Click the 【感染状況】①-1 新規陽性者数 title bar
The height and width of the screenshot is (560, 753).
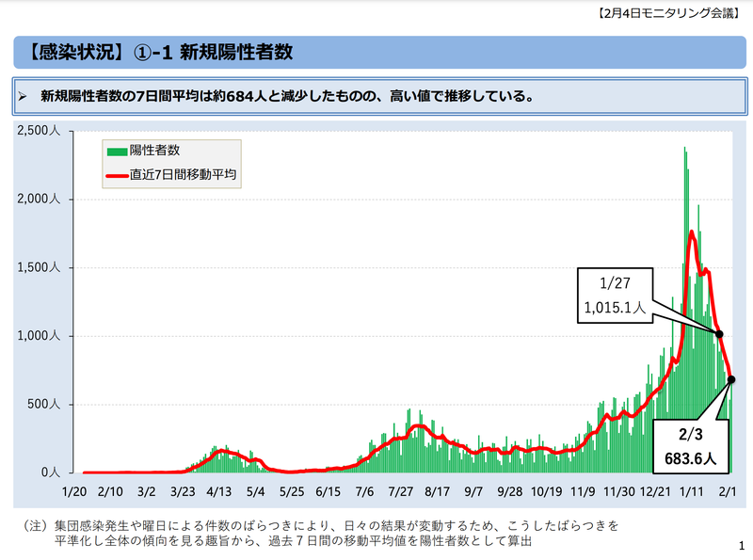coord(376,52)
